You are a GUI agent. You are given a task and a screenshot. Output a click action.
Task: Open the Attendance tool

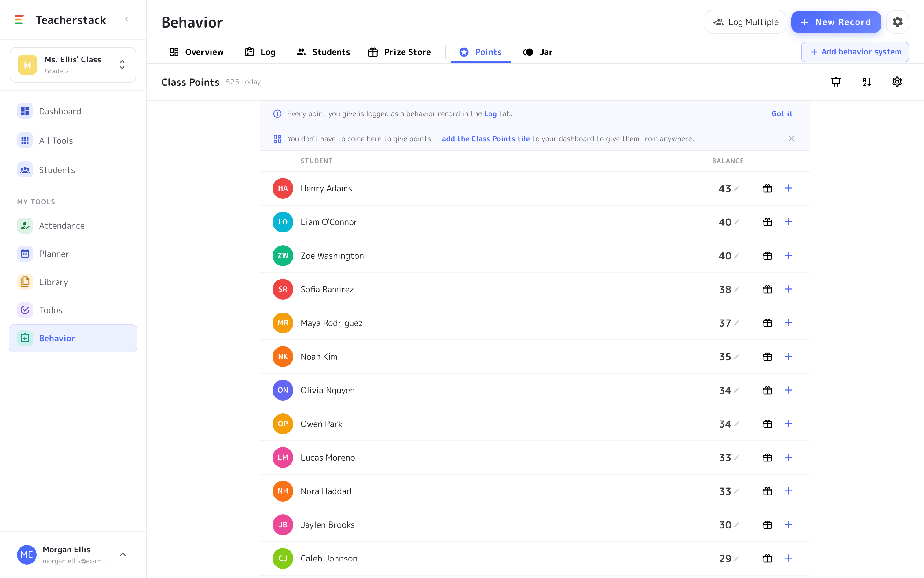point(73,226)
